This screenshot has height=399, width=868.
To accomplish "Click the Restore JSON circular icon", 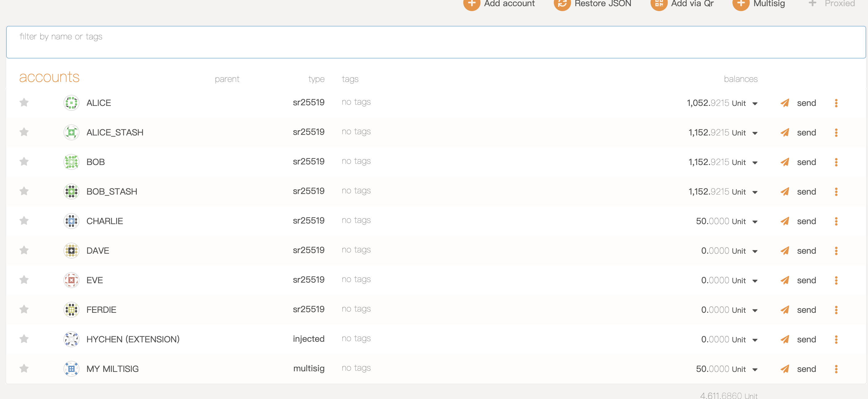I will (562, 4).
